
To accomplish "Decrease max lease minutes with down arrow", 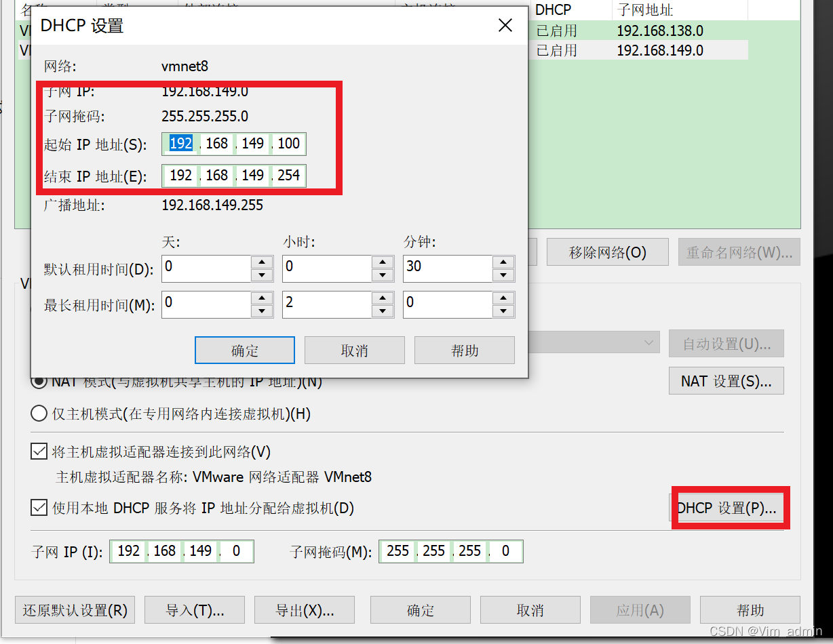I will (503, 310).
